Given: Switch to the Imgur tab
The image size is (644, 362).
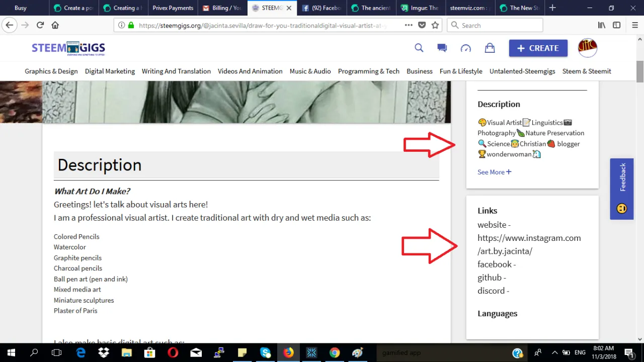Looking at the screenshot, I should 421,8.
